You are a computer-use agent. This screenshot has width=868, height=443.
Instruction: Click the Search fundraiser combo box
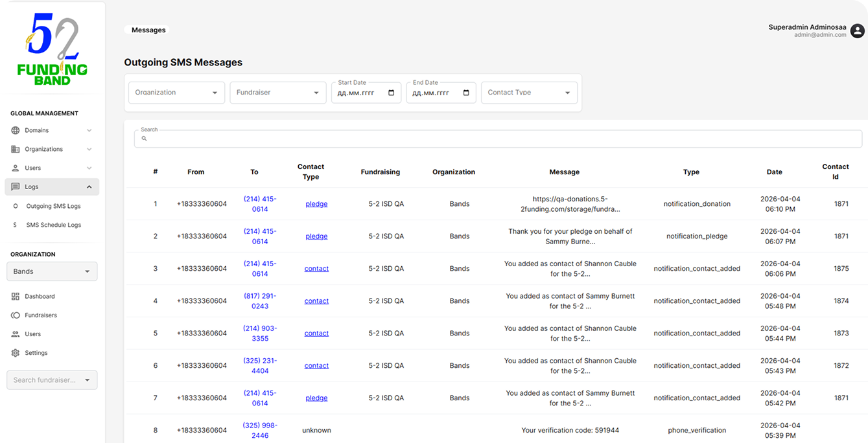coord(52,380)
